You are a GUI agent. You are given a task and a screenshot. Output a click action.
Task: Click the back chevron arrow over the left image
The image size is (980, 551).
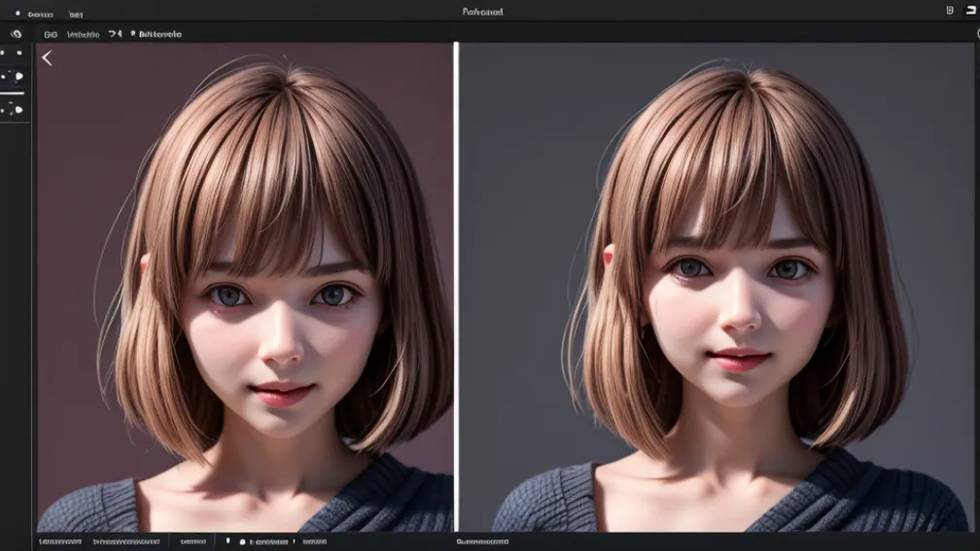coord(47,58)
